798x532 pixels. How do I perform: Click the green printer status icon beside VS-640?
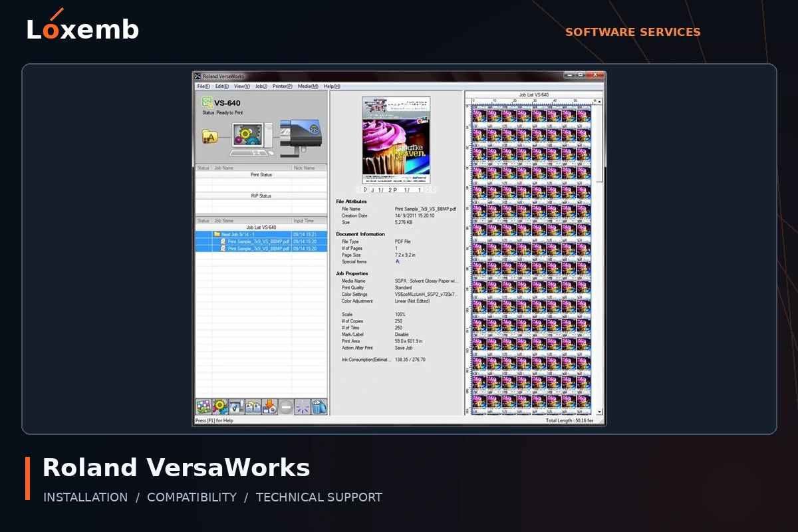[207, 102]
